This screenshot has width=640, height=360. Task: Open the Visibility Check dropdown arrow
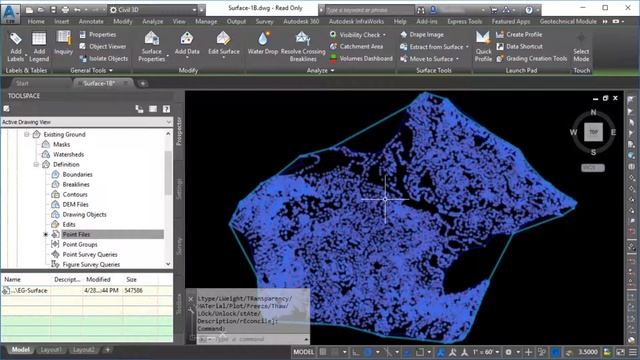point(384,35)
